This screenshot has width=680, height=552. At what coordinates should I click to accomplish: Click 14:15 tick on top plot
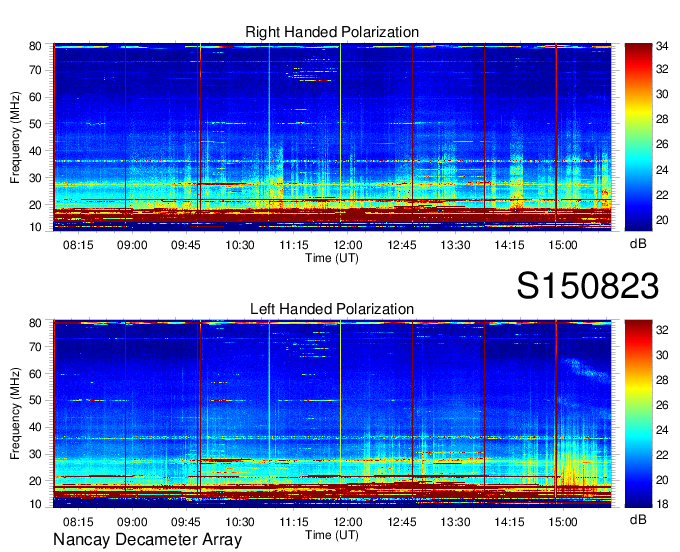point(509,245)
